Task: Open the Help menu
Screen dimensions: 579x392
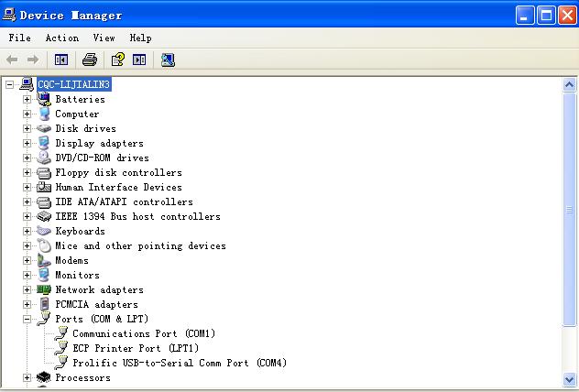Action: coord(140,38)
